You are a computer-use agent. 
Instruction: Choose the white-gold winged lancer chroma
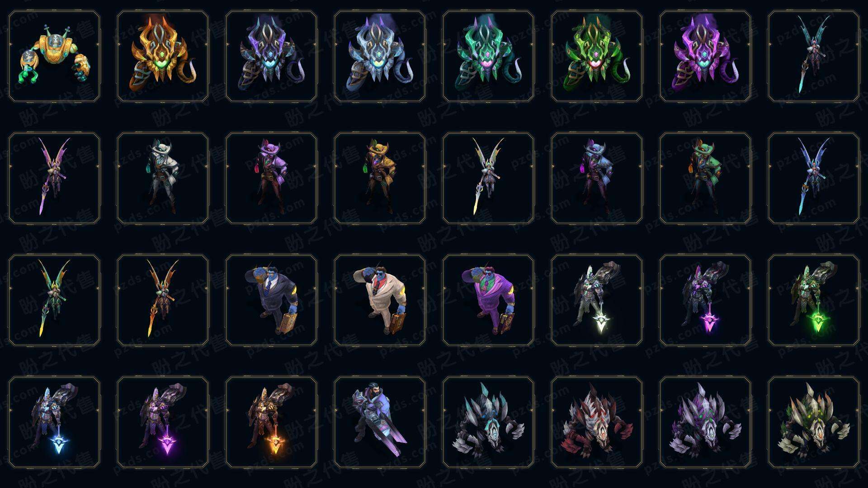pos(488,178)
